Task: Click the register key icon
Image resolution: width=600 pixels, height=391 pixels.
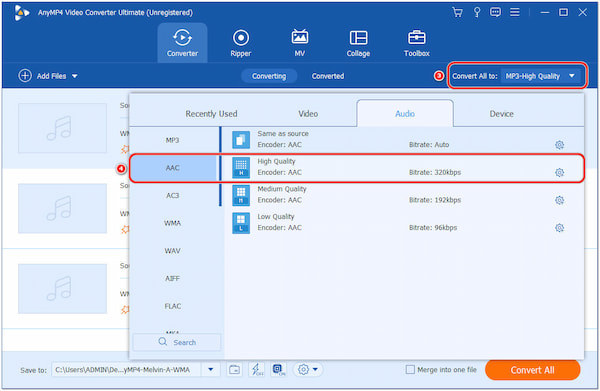Action: pos(477,12)
